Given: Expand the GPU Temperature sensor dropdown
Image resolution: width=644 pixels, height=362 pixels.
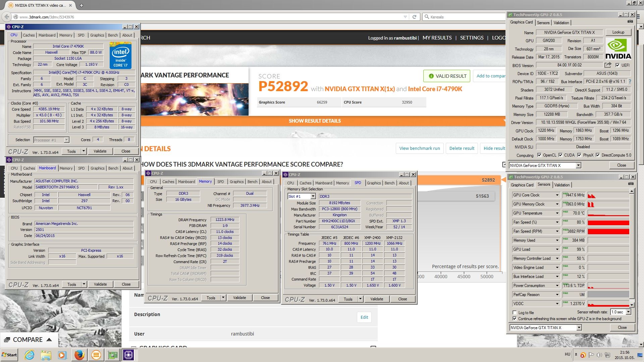Looking at the screenshot, I should [x=557, y=213].
